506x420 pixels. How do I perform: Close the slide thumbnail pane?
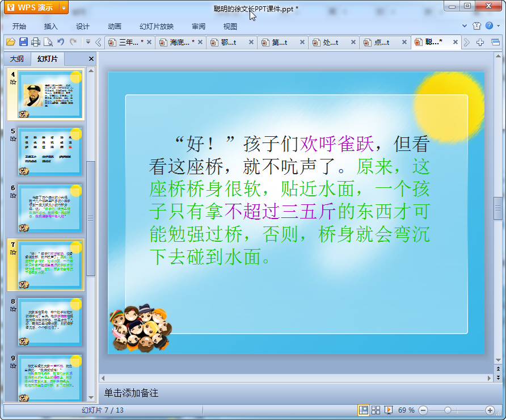point(91,59)
